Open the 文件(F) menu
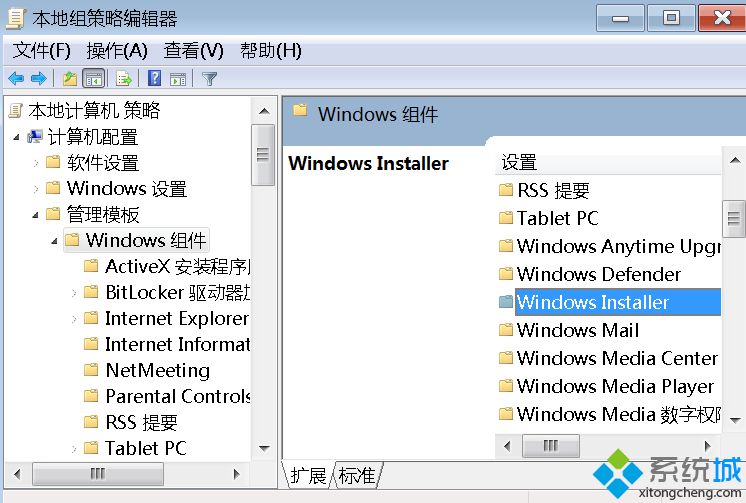Viewport: 746px width, 503px height. (41, 50)
